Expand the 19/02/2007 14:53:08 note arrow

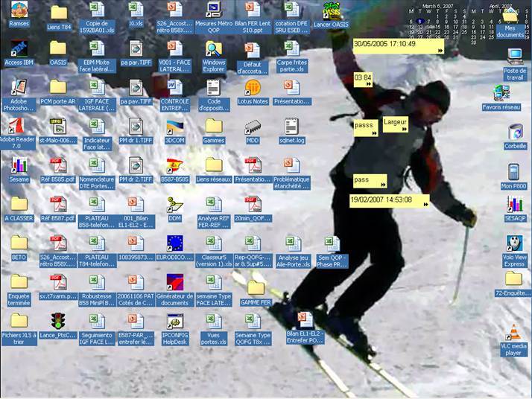(x=425, y=207)
